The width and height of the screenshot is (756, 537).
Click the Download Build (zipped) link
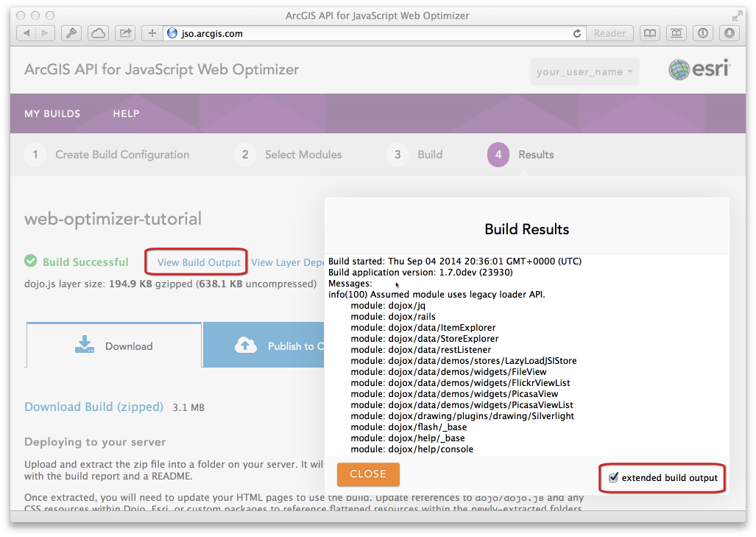(x=93, y=407)
